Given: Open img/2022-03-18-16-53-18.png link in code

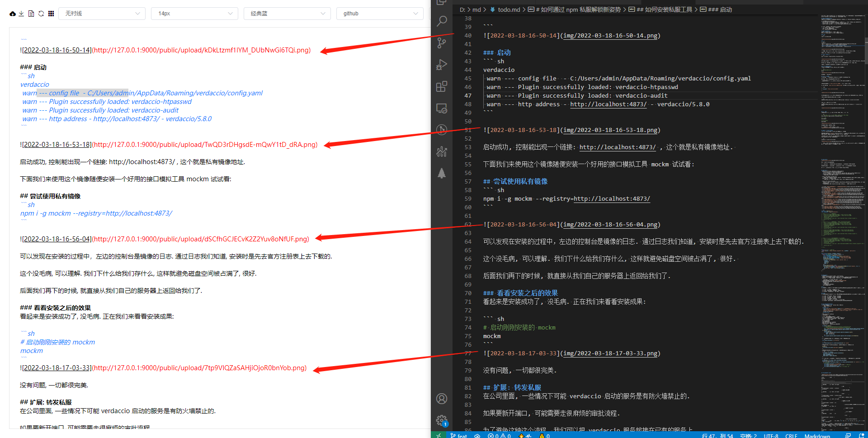Looking at the screenshot, I should [610, 130].
